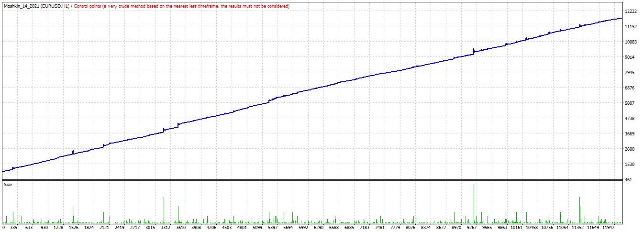Screen dimensions: 644x232
Task: Select the 3669 balance axis value
Action: point(630,134)
